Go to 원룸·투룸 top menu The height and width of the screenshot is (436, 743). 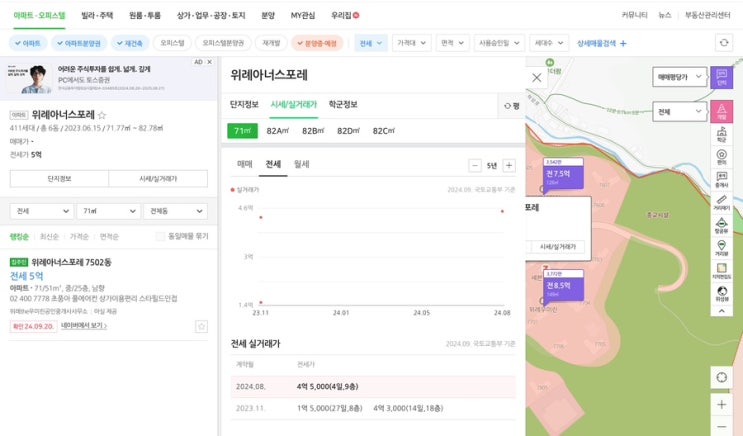coord(145,15)
